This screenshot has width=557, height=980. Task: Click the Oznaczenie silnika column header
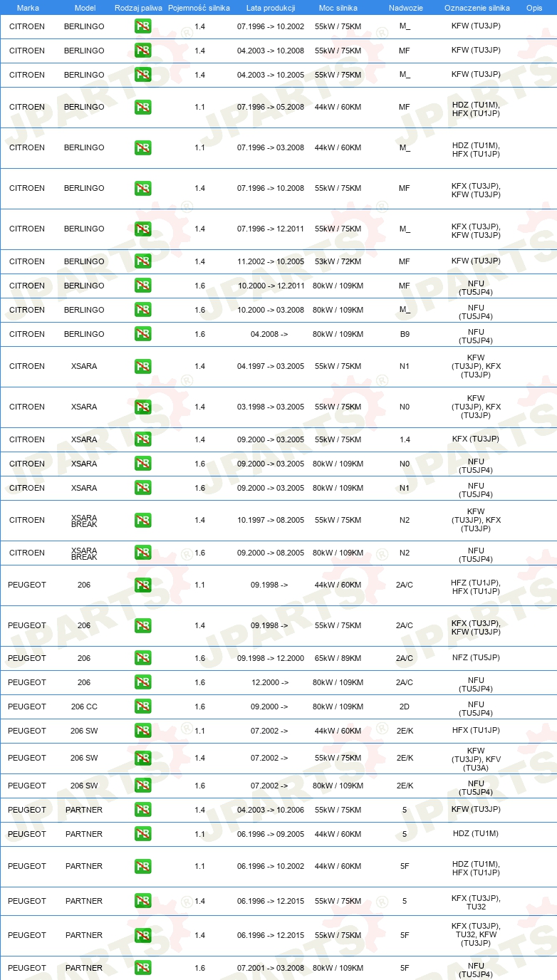pos(477,8)
